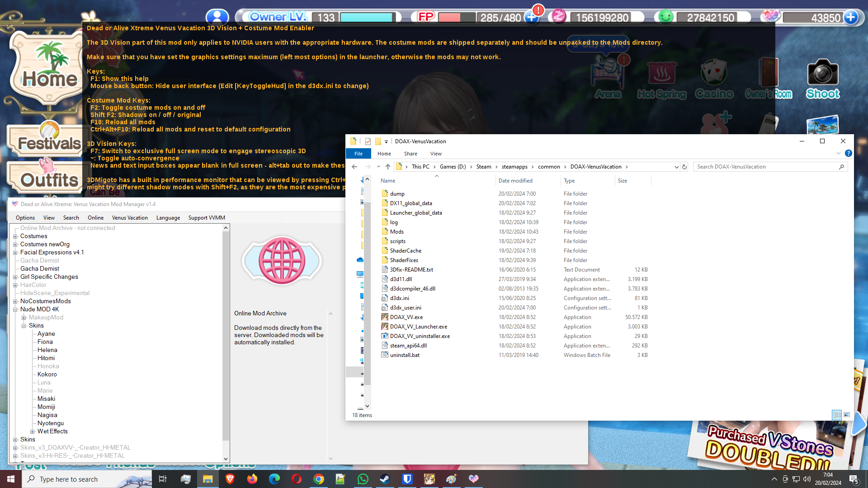This screenshot has width=868, height=488.
Task: Refresh the Explorer folder view
Action: [x=684, y=167]
